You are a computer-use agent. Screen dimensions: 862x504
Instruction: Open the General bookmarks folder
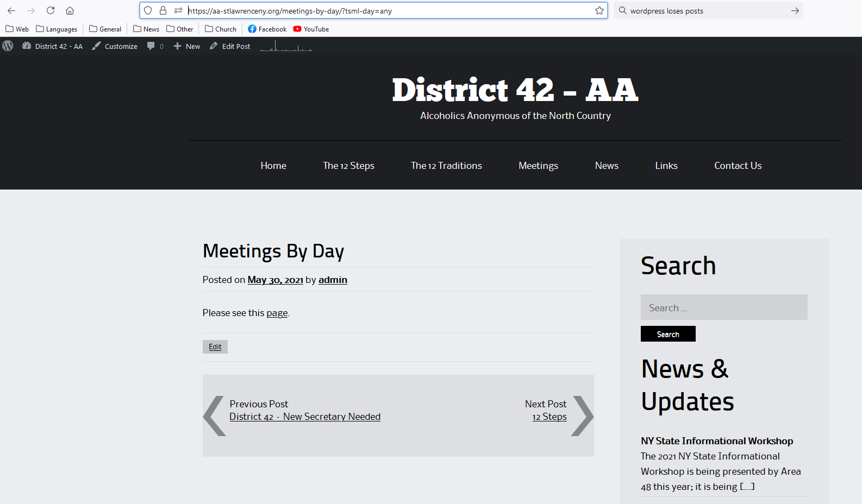[x=105, y=29]
